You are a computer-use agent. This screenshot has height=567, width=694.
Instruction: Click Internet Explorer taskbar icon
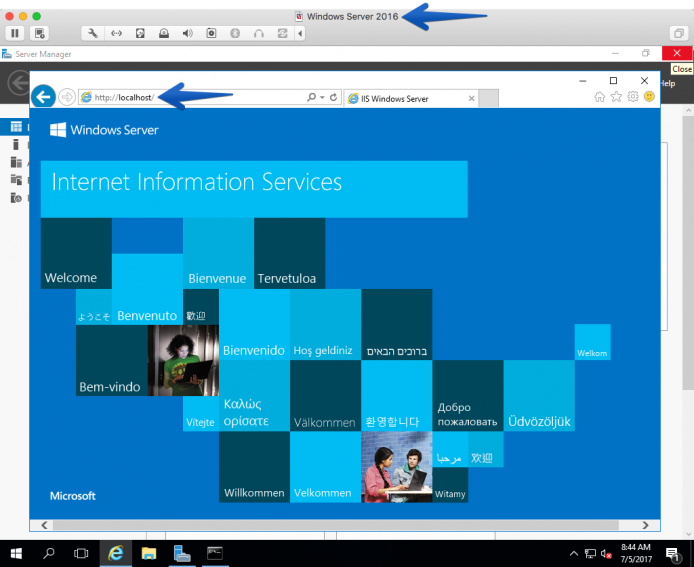(116, 553)
